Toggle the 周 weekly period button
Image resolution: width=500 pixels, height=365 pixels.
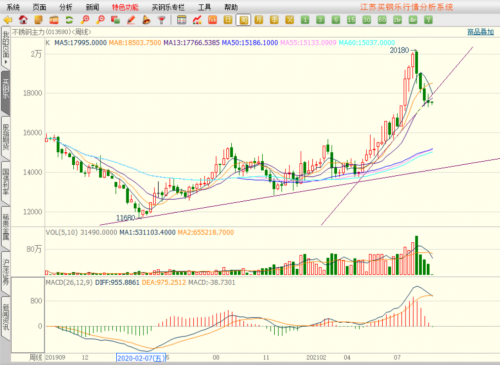pyautogui.click(x=243, y=20)
